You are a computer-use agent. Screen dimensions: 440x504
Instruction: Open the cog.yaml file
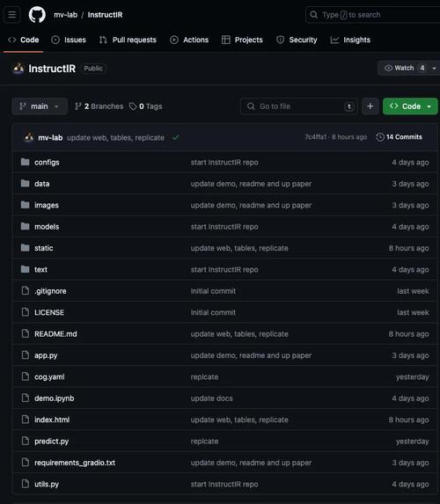tap(49, 377)
